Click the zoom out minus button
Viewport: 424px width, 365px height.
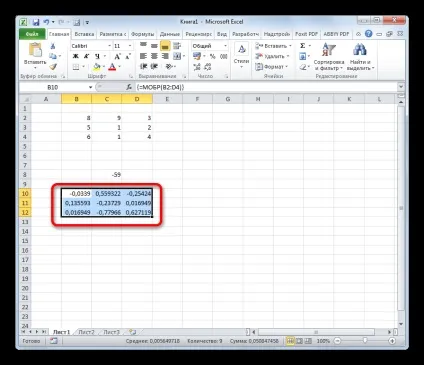[337, 341]
